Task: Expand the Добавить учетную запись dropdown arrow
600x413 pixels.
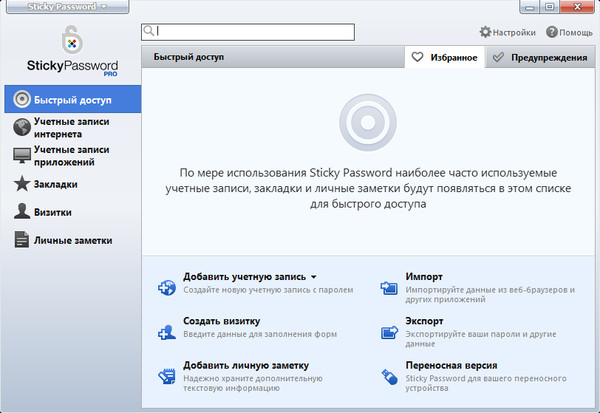Action: (314, 277)
